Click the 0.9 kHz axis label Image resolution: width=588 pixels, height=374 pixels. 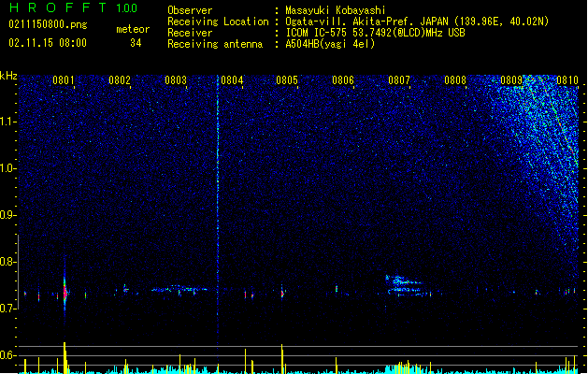tap(8, 215)
